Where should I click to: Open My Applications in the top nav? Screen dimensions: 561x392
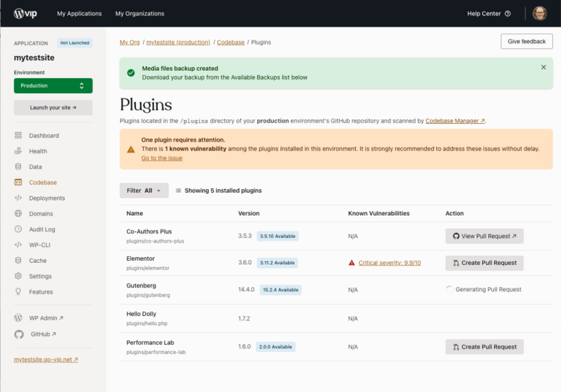click(79, 14)
